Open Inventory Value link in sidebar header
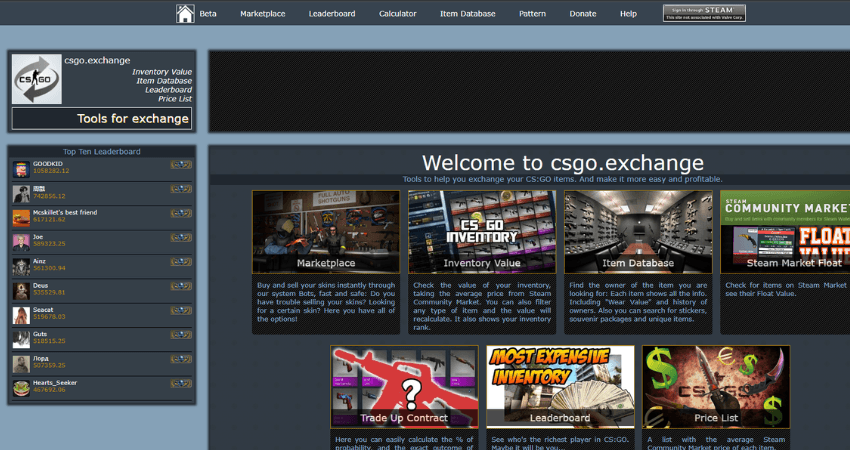 162,72
